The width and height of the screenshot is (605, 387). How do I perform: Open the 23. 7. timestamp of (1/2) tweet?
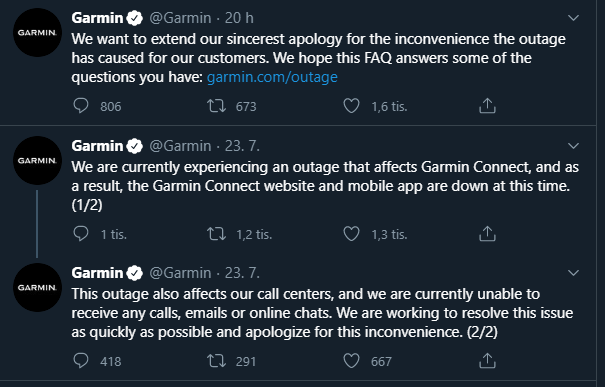(x=242, y=146)
